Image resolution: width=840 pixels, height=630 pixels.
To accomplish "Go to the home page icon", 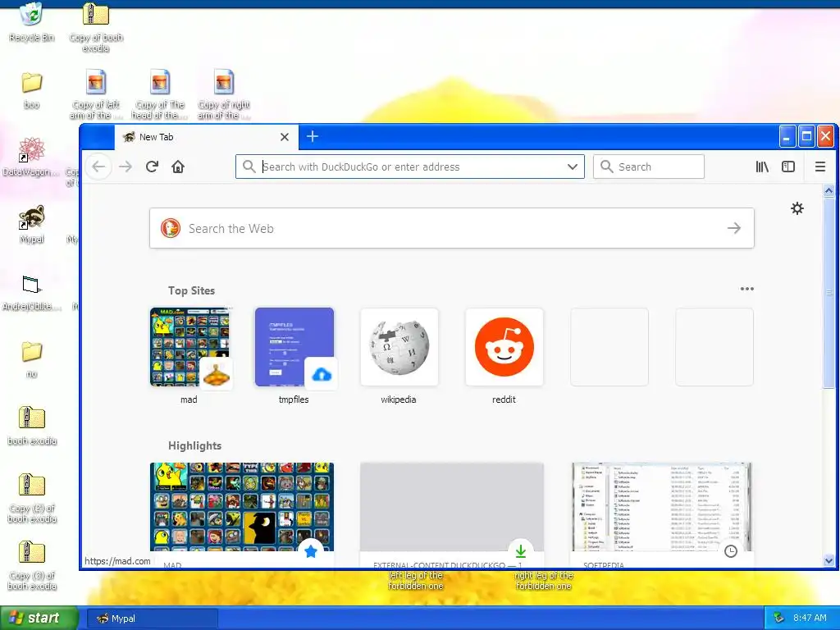I will [x=178, y=167].
